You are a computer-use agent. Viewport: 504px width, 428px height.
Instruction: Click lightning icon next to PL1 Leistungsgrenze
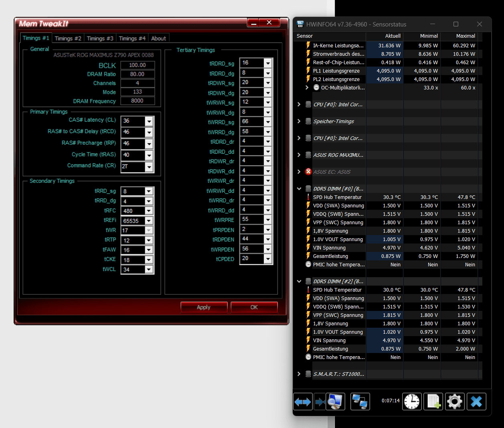(308, 71)
